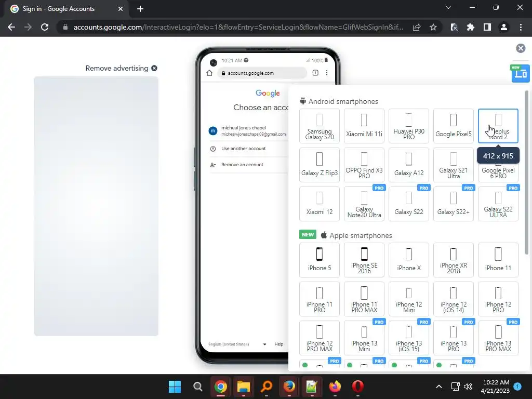Select the Galaxy S22 device
This screenshot has height=399, width=532.
(x=409, y=204)
